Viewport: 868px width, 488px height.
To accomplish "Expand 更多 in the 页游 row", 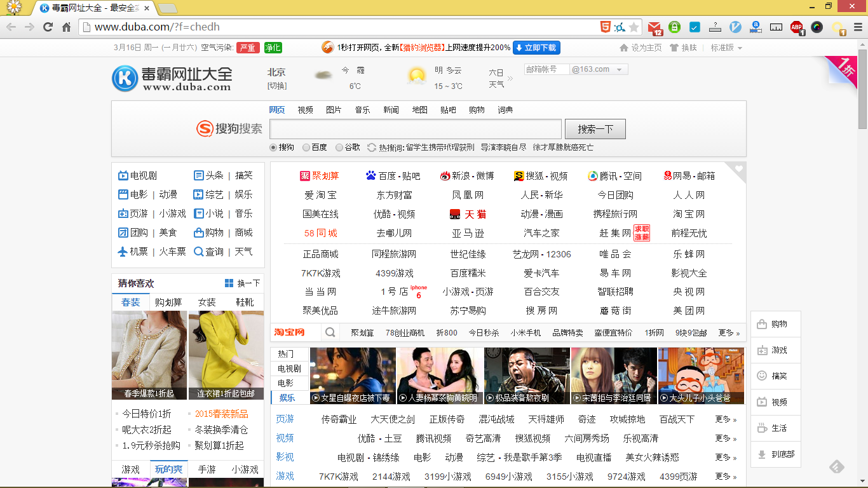I will coord(726,419).
